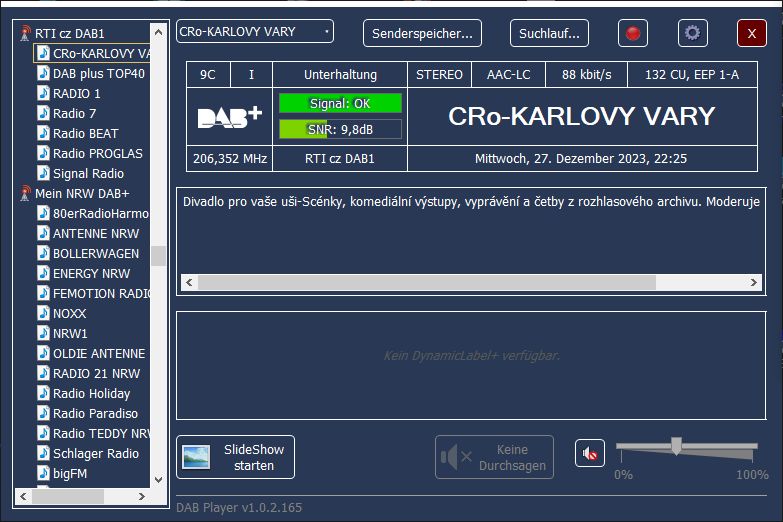The image size is (783, 522).
Task: Click the DAB+ logo
Action: point(230,116)
